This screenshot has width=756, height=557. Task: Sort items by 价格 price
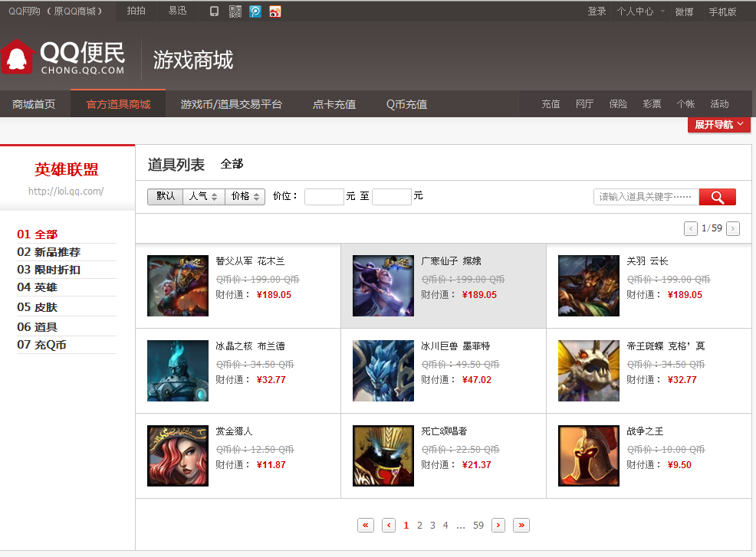click(245, 196)
